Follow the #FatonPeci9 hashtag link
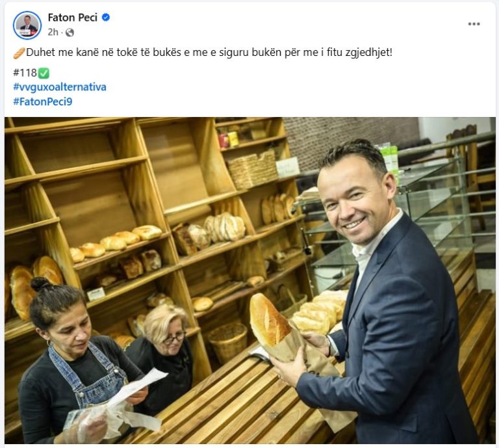 click(43, 101)
